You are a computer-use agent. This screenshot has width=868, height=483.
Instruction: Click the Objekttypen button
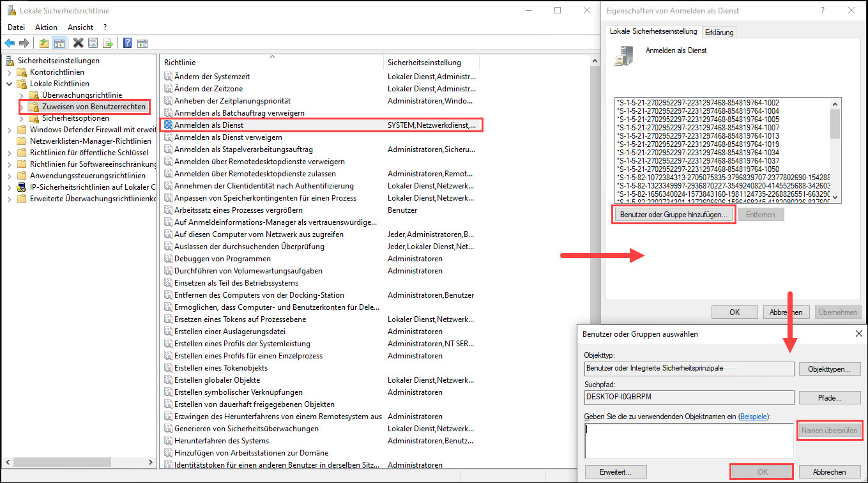[830, 369]
